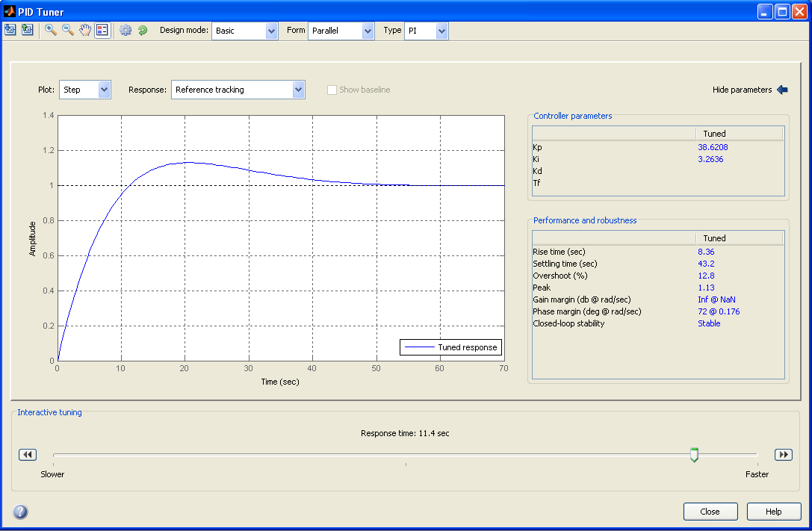The width and height of the screenshot is (812, 531).
Task: Click the Settling time value 43.2
Action: pyautogui.click(x=706, y=264)
